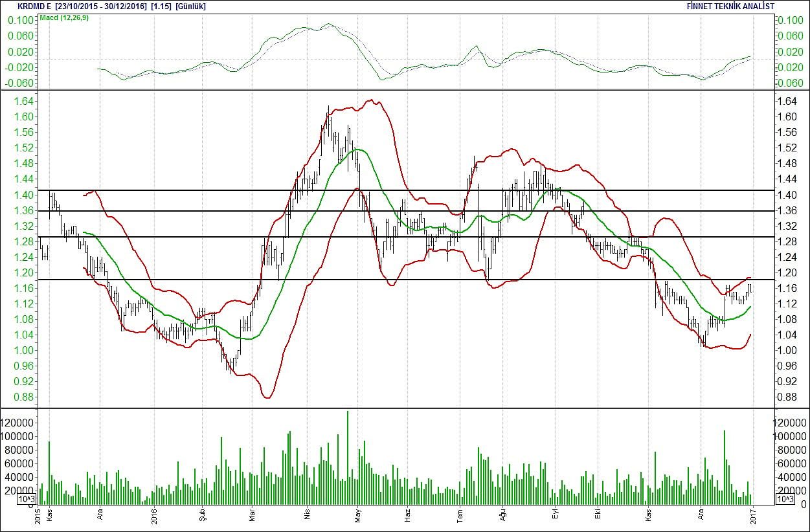Screen dimensions: 810x532
Task: Click the 10^3 multiplier on left volume axis
Action: tap(25, 500)
